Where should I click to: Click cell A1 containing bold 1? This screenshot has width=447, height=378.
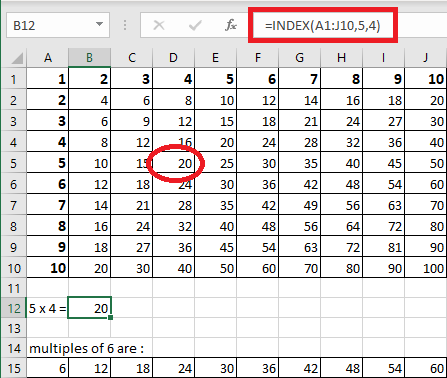[48, 79]
